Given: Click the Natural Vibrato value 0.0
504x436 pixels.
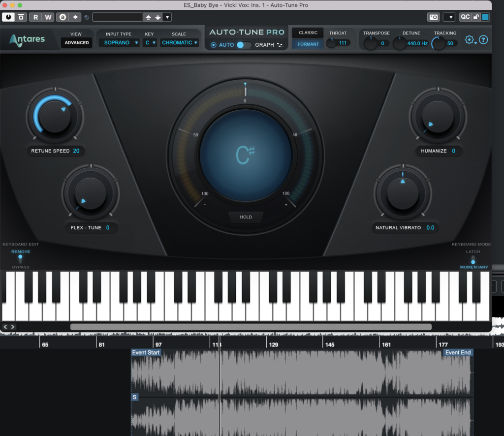Looking at the screenshot, I should [430, 227].
